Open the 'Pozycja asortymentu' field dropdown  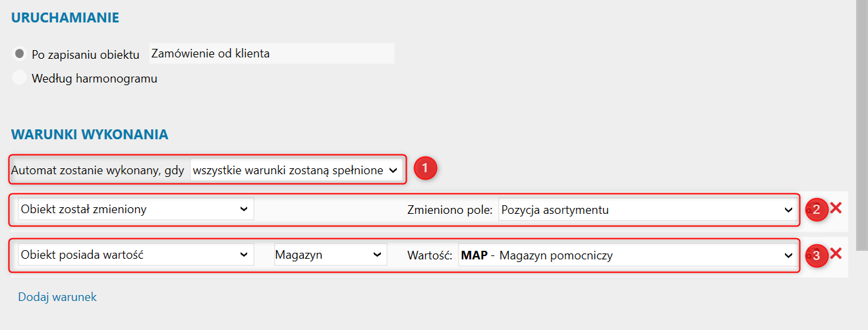point(647,210)
